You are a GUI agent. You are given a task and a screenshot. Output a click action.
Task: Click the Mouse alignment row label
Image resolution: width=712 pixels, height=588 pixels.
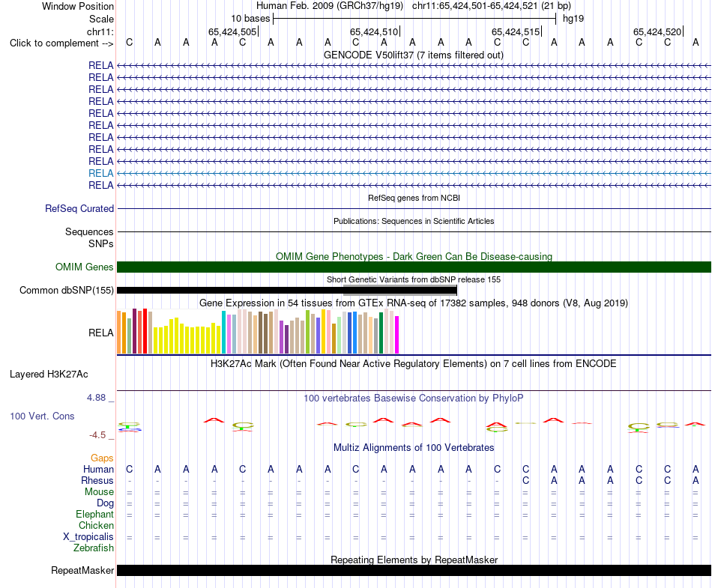tap(99, 492)
